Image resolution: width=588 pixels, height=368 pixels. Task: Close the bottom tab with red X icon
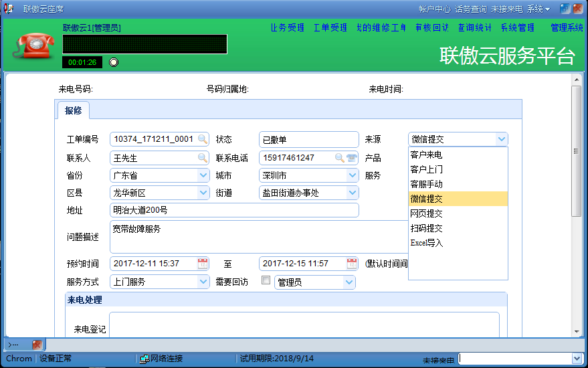37,345
